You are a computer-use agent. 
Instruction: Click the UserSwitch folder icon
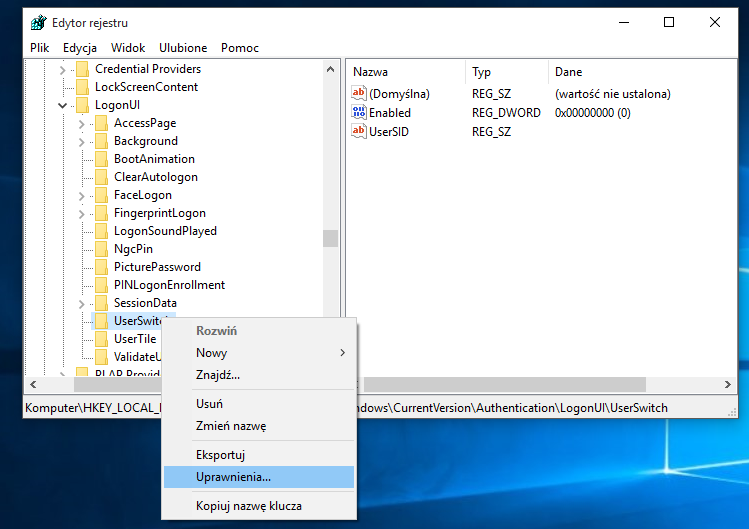pyautogui.click(x=101, y=321)
